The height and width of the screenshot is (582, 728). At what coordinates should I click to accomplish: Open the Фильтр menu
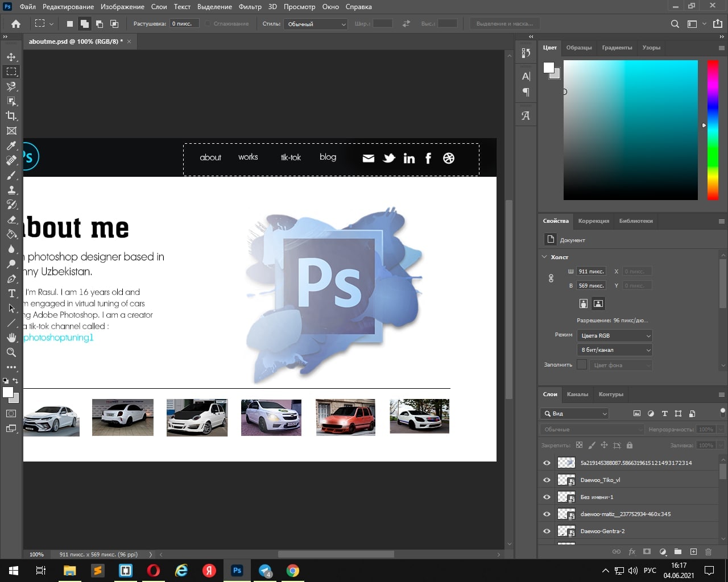coord(250,7)
